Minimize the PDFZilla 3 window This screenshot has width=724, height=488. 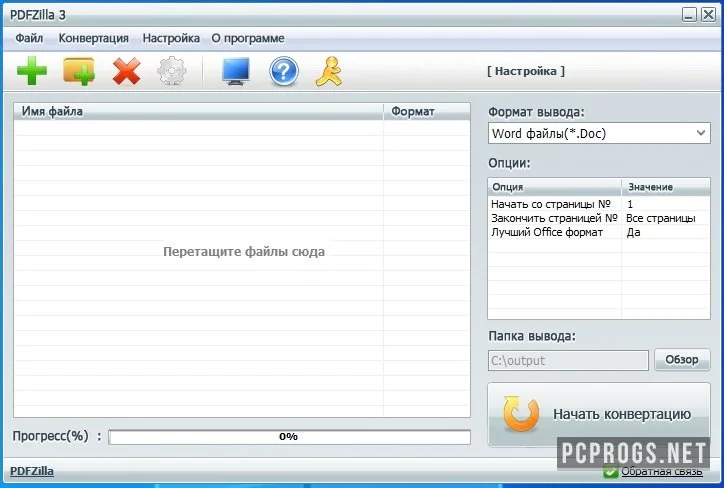click(689, 15)
